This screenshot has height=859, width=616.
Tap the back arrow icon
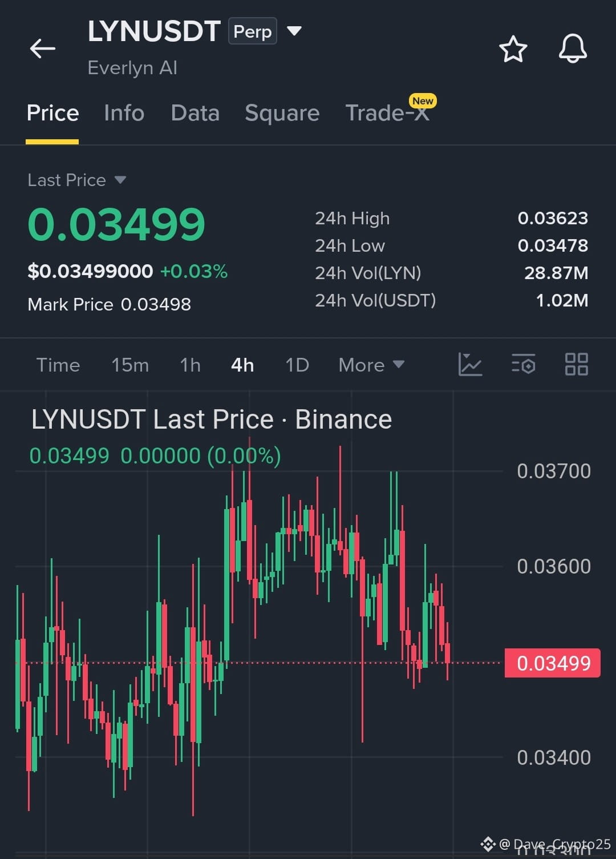[43, 49]
